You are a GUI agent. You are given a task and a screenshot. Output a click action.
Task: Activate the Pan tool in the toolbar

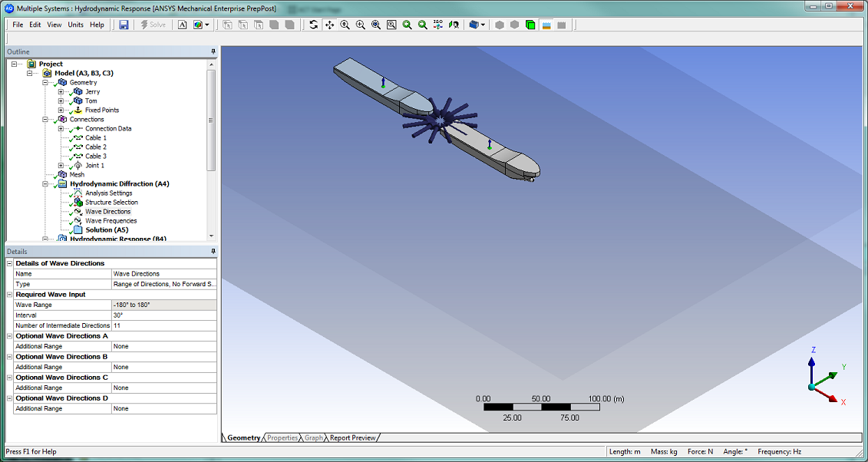coord(329,25)
